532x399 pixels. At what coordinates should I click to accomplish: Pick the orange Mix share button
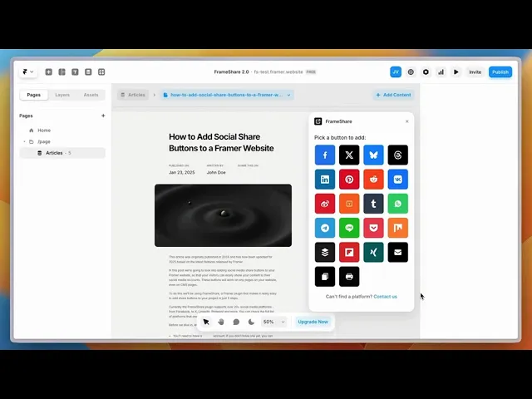(x=398, y=228)
